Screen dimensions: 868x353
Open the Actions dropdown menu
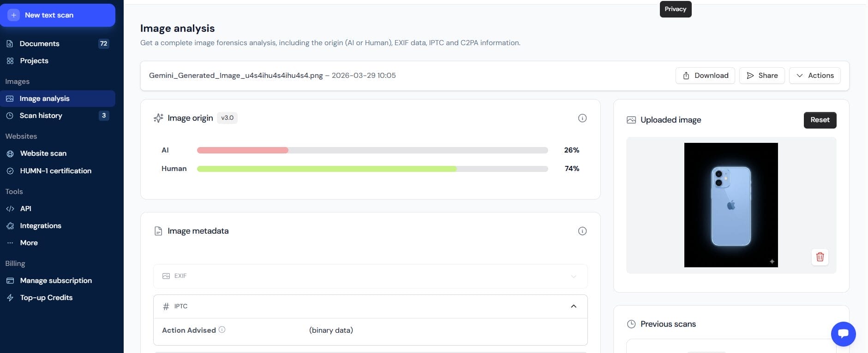coord(814,76)
